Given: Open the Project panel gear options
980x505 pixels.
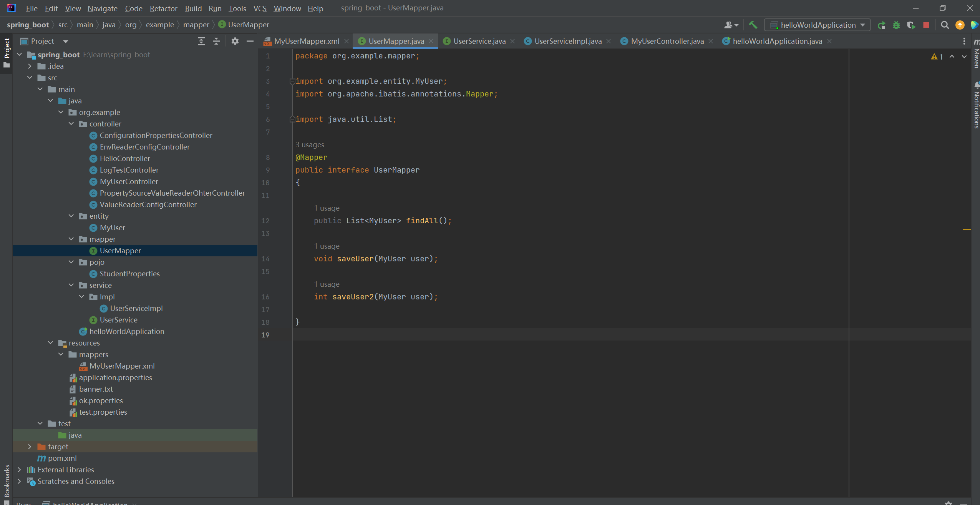Looking at the screenshot, I should point(235,41).
